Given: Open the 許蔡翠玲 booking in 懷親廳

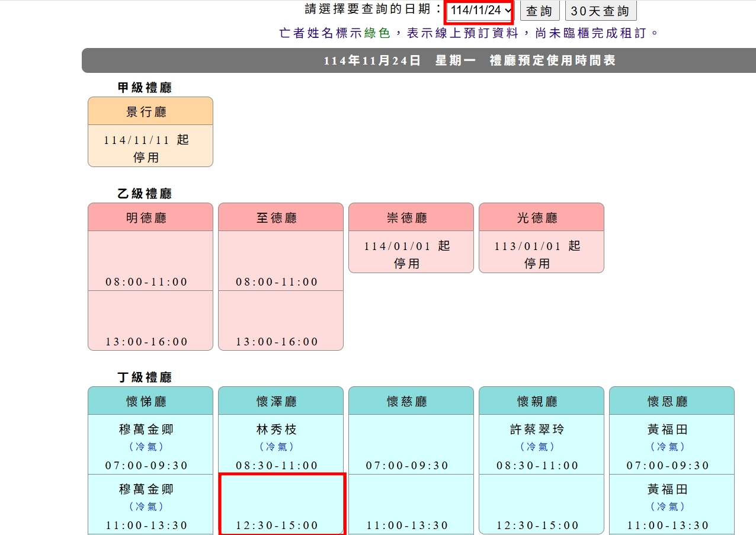Looking at the screenshot, I should point(541,444).
